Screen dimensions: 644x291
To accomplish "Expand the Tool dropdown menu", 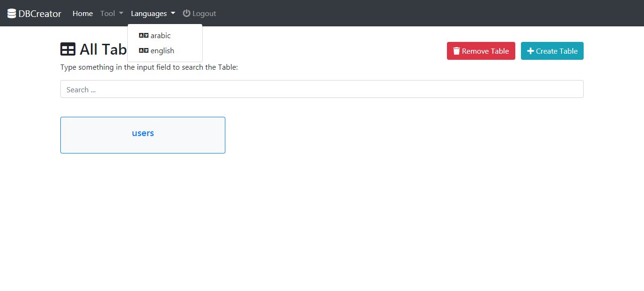I will pos(111,14).
